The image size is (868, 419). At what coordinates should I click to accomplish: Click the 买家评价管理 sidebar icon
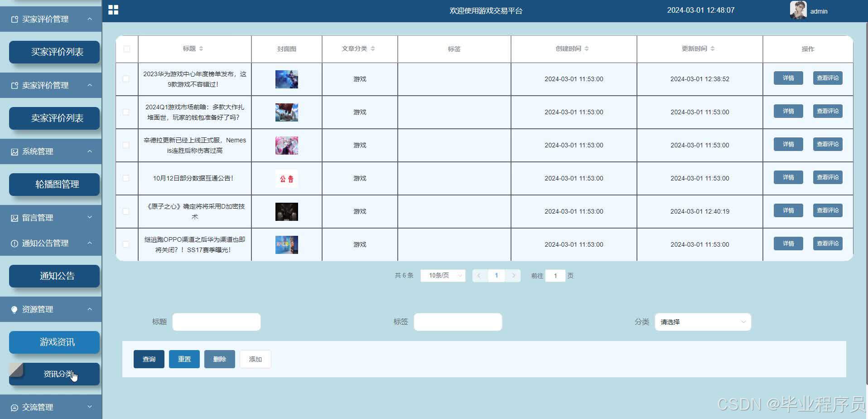point(14,19)
